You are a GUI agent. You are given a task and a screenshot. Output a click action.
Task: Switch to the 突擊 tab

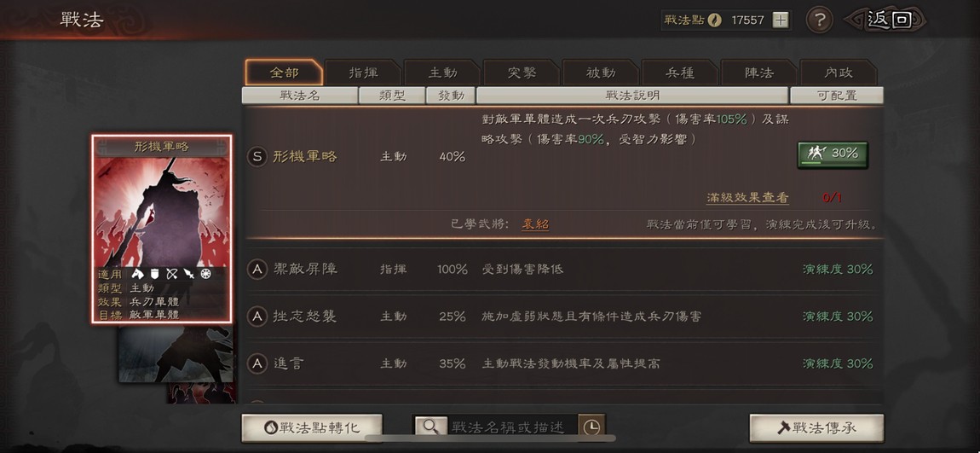tap(522, 73)
